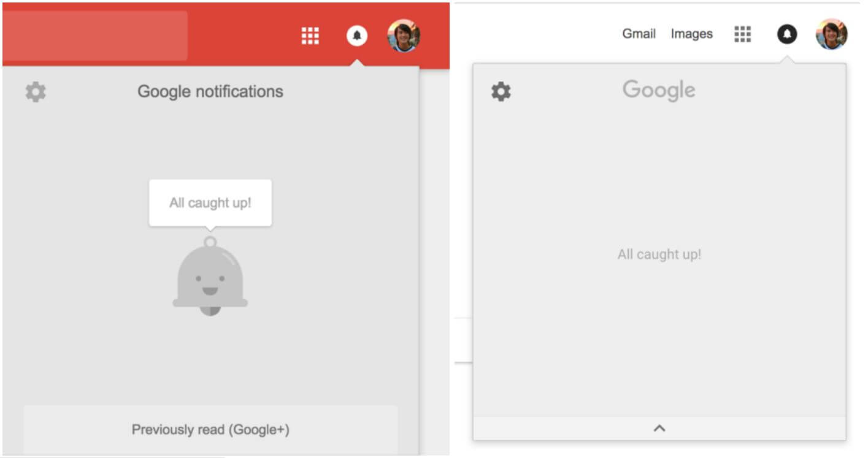Open the Gmail link
Image resolution: width=868 pixels, height=458 pixels.
tap(639, 34)
